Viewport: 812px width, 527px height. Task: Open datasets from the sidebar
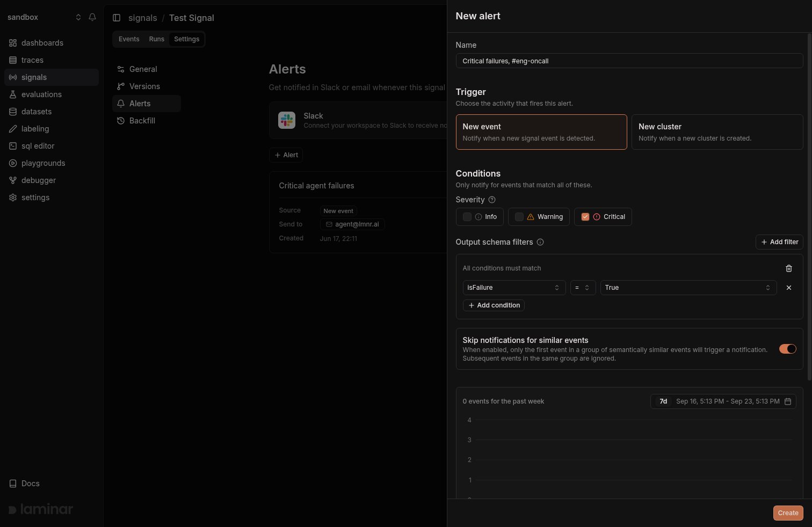click(51, 112)
